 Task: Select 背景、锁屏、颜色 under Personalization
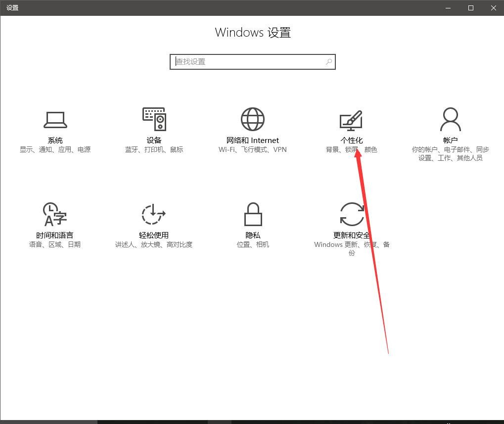(x=351, y=149)
